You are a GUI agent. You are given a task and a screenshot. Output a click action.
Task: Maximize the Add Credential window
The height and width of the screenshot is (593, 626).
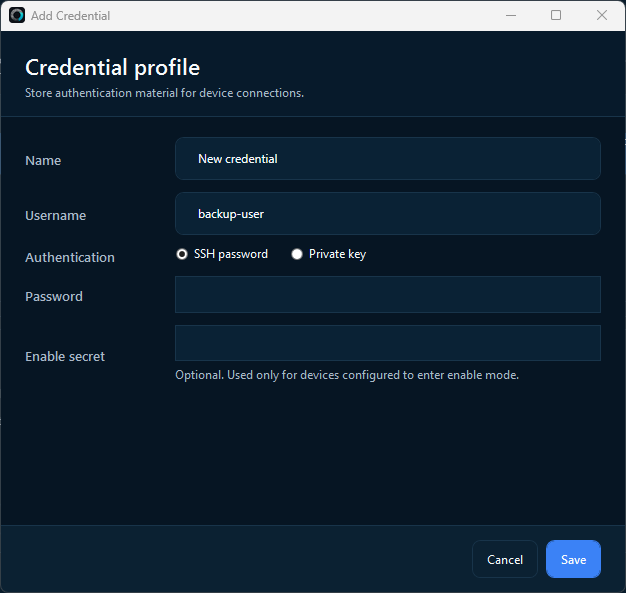(556, 16)
